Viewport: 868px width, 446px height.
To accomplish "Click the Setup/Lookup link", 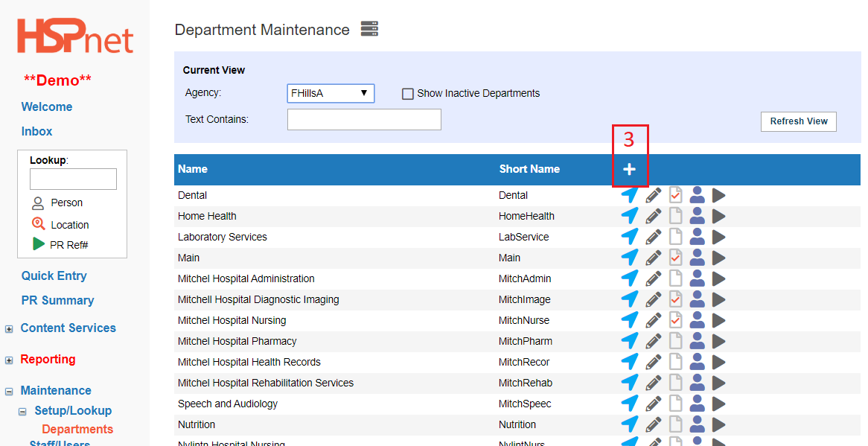I will point(73,410).
